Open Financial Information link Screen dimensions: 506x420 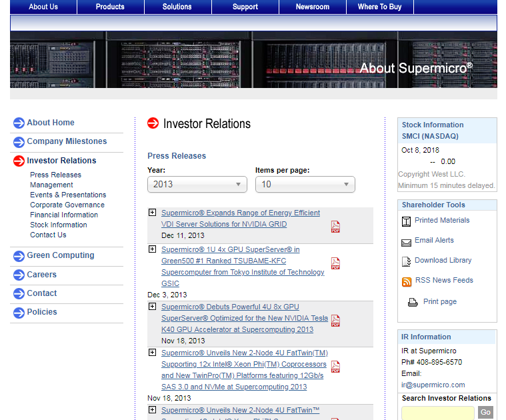click(64, 215)
